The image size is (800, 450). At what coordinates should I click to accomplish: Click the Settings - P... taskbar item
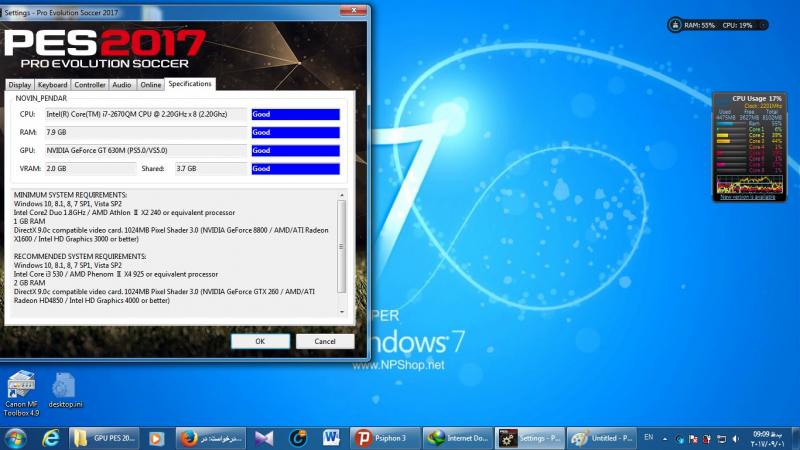tap(530, 438)
